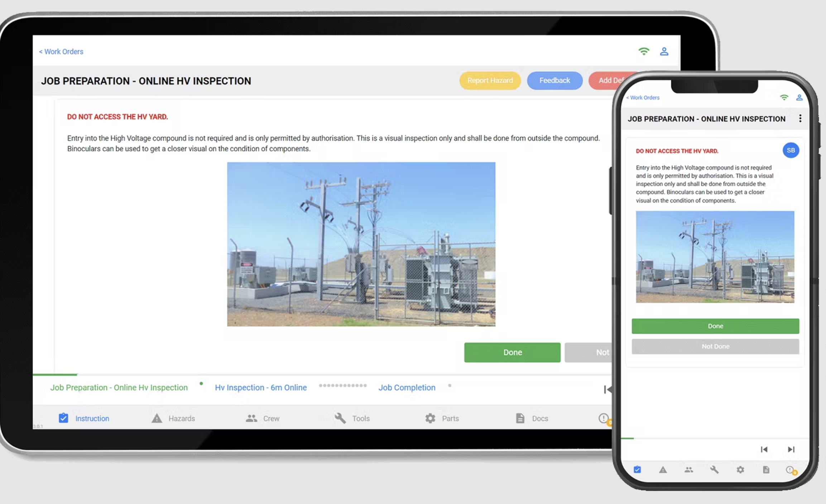Switch to the Crew tab
Viewport: 826px width, 504px height.
pyautogui.click(x=263, y=418)
